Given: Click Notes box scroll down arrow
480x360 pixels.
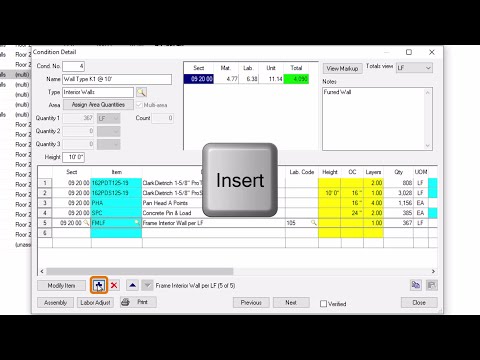Looking at the screenshot, I should (428, 146).
